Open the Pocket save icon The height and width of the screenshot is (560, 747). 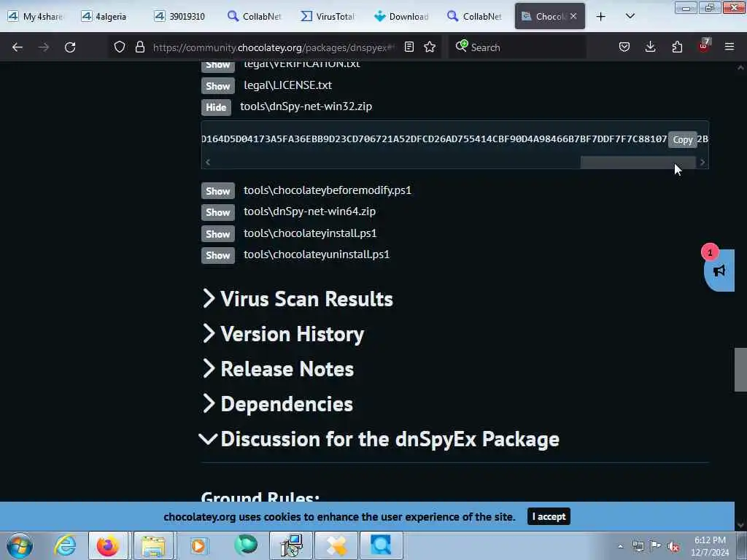click(x=624, y=47)
